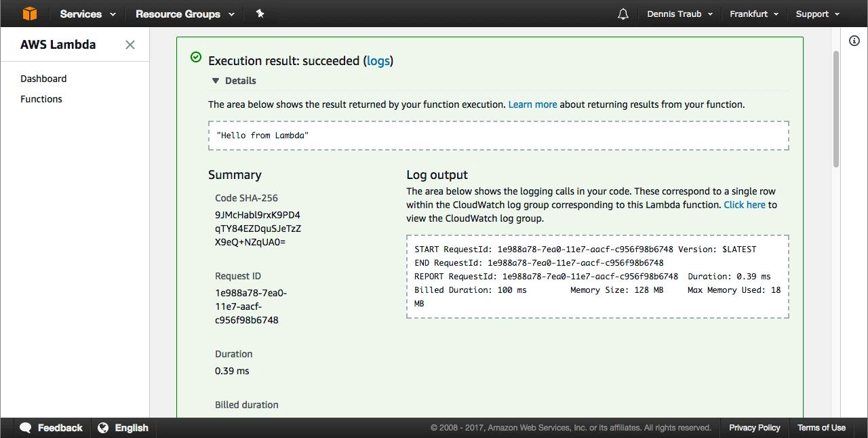
Task: Click the vertical page scrollbar
Action: (835, 108)
